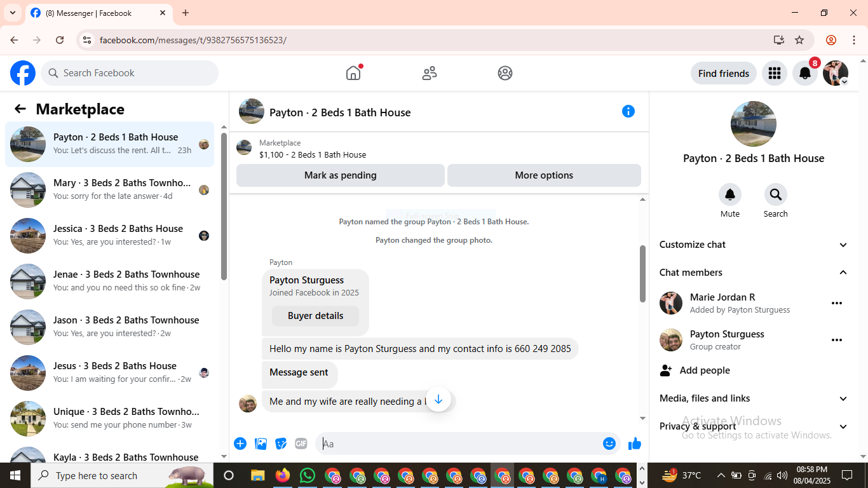
Task: Mute this chat with bell icon
Action: 730,194
